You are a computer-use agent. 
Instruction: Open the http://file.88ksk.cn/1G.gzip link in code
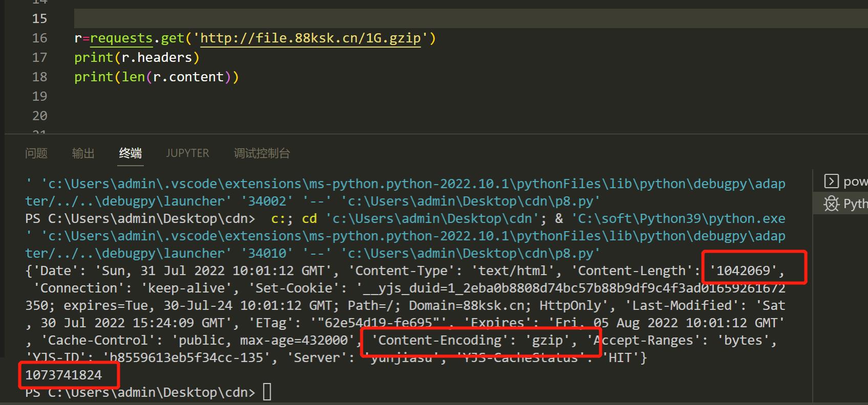(x=310, y=38)
